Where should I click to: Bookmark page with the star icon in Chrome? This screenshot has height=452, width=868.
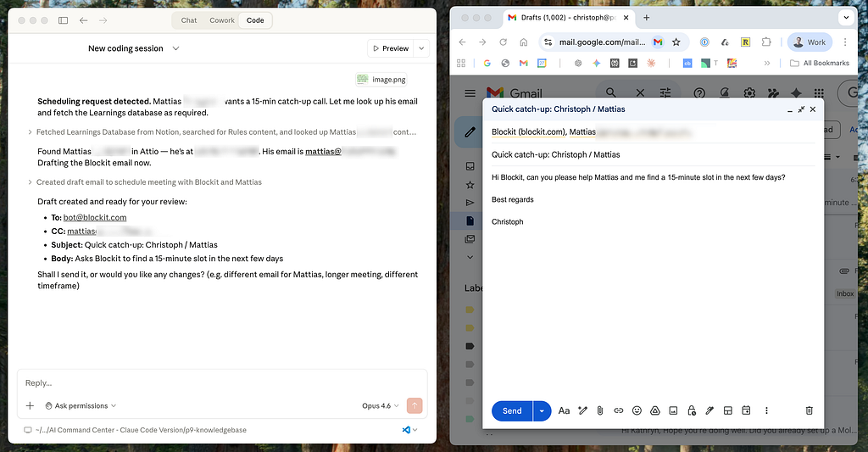[676, 42]
